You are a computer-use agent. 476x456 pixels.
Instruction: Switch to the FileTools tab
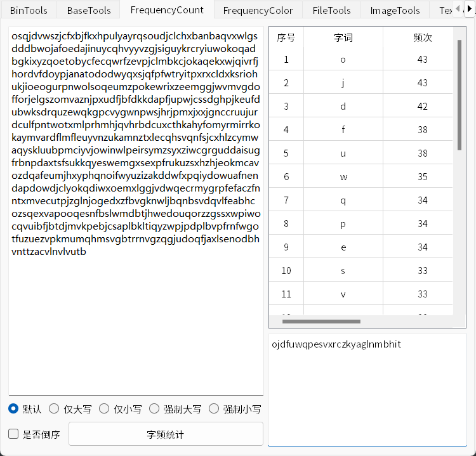[x=331, y=10]
